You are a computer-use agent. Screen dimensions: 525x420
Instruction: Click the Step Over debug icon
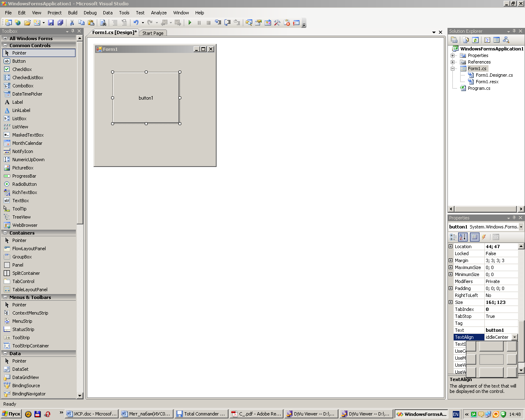(227, 23)
